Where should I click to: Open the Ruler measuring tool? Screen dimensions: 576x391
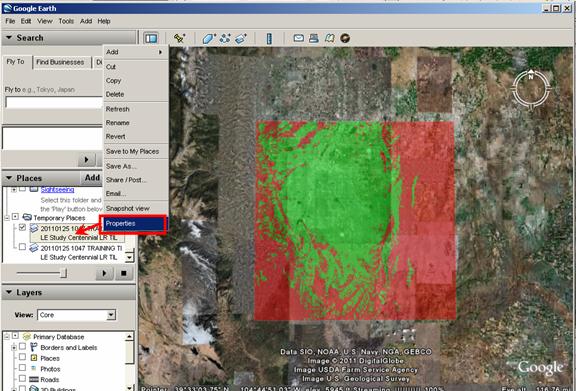click(269, 38)
